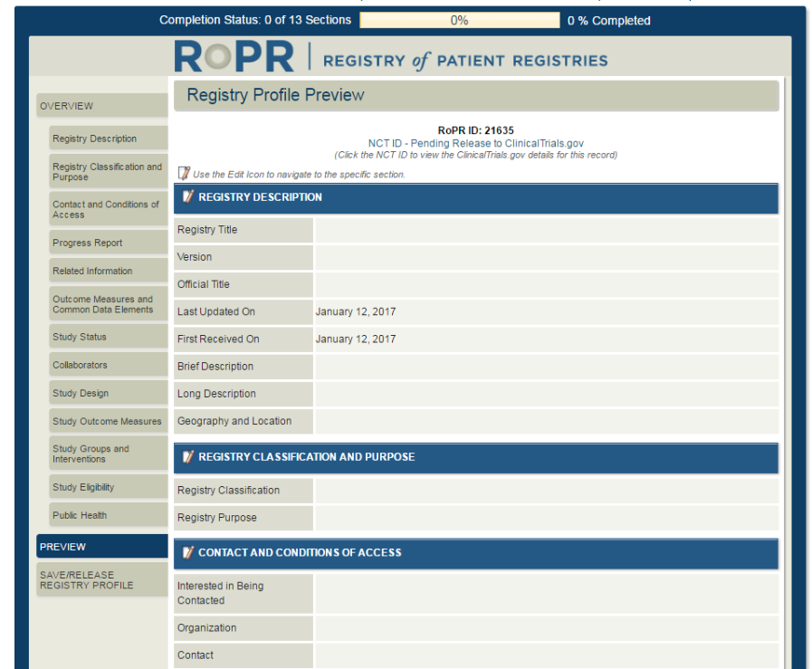Click the RoPR ID: 21635 text
Image resolution: width=812 pixels, height=669 pixels.
pos(476,130)
